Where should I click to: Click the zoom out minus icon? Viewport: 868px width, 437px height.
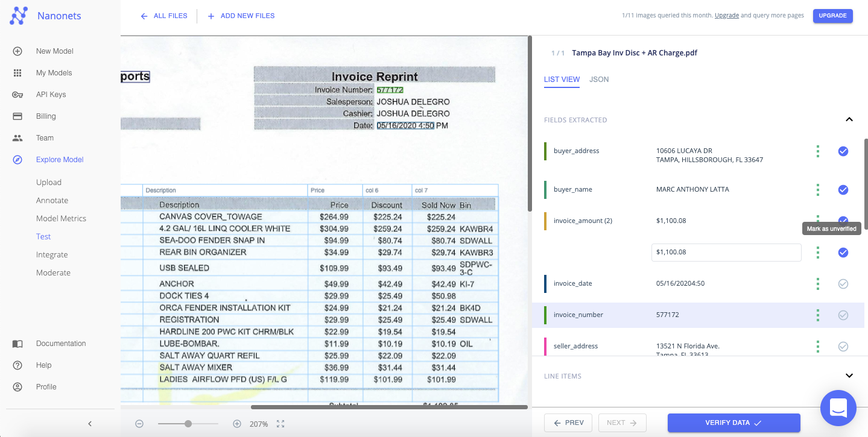coord(139,424)
